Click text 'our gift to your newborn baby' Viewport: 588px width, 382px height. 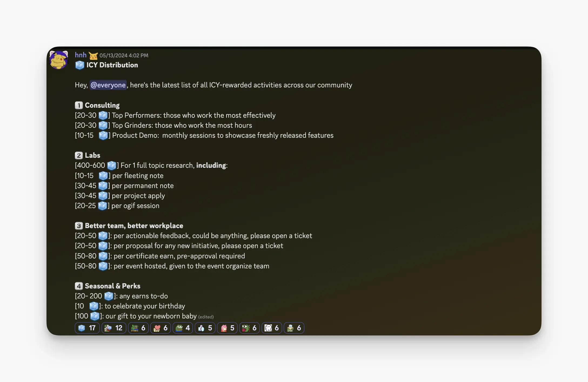pos(151,316)
